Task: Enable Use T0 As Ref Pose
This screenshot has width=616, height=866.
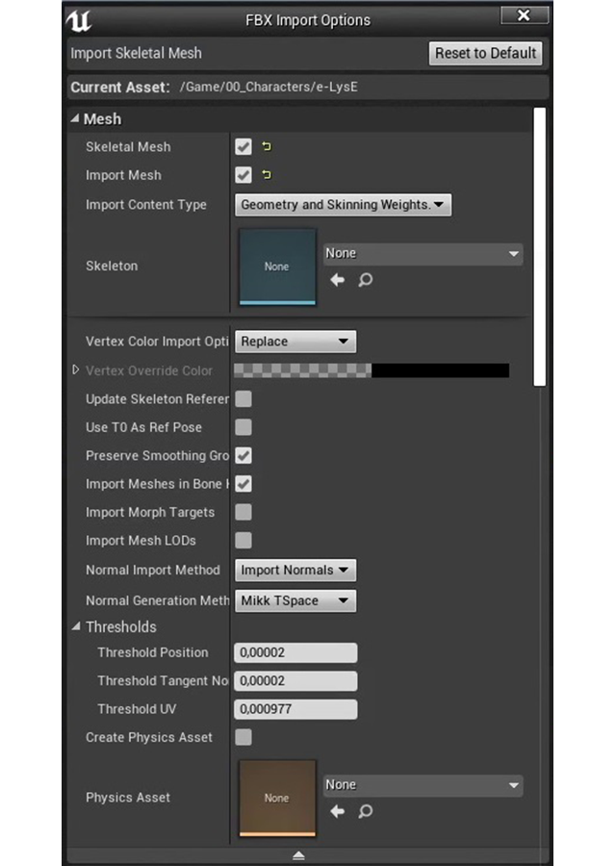Action: point(244,427)
